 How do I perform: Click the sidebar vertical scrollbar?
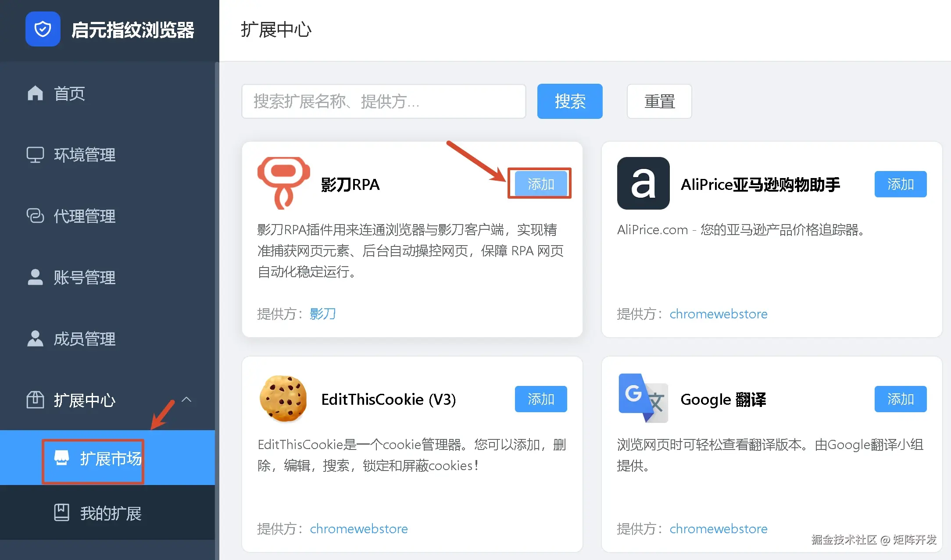click(x=217, y=310)
